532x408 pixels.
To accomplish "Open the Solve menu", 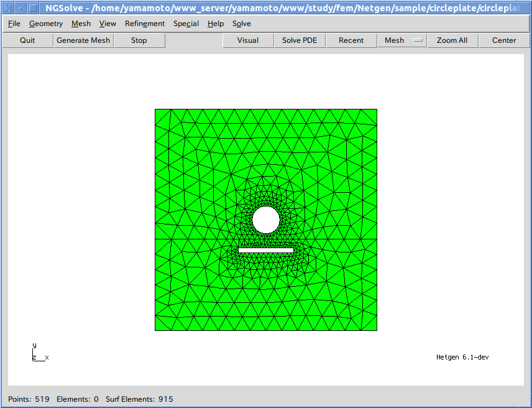I will click(242, 24).
